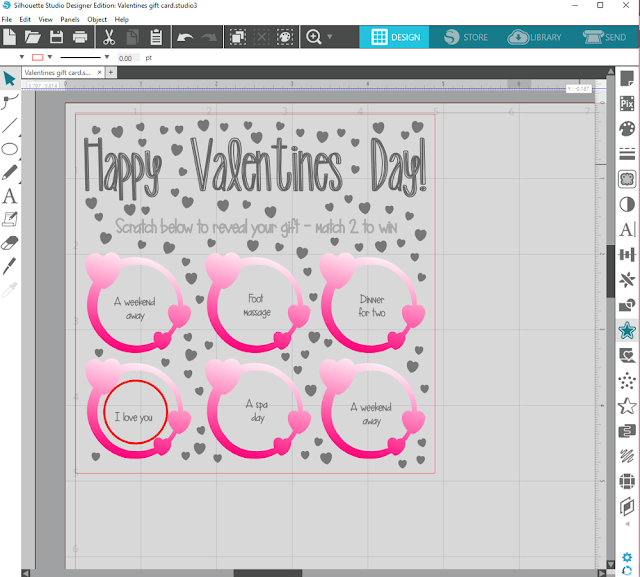Redo the last undone action

point(209,37)
